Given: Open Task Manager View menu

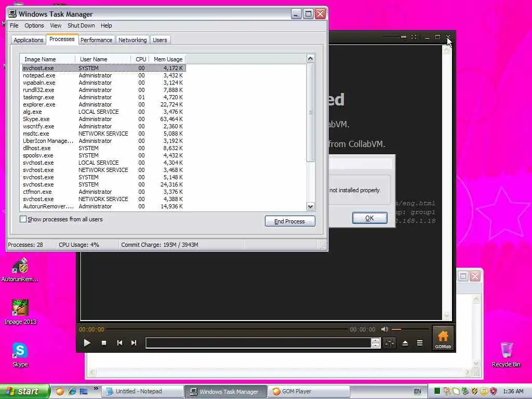Looking at the screenshot, I should click(x=56, y=25).
